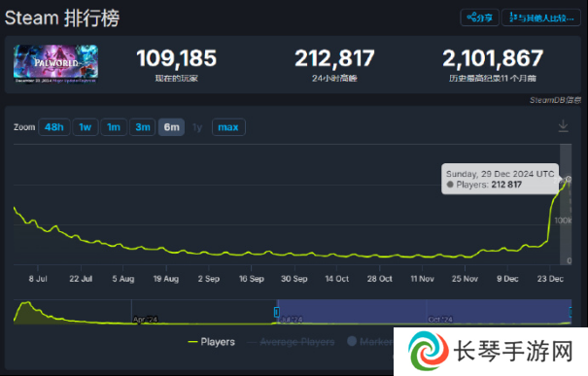This screenshot has height=376, width=588.
Task: Click the Steam 排行榜 page title
Action: click(62, 18)
